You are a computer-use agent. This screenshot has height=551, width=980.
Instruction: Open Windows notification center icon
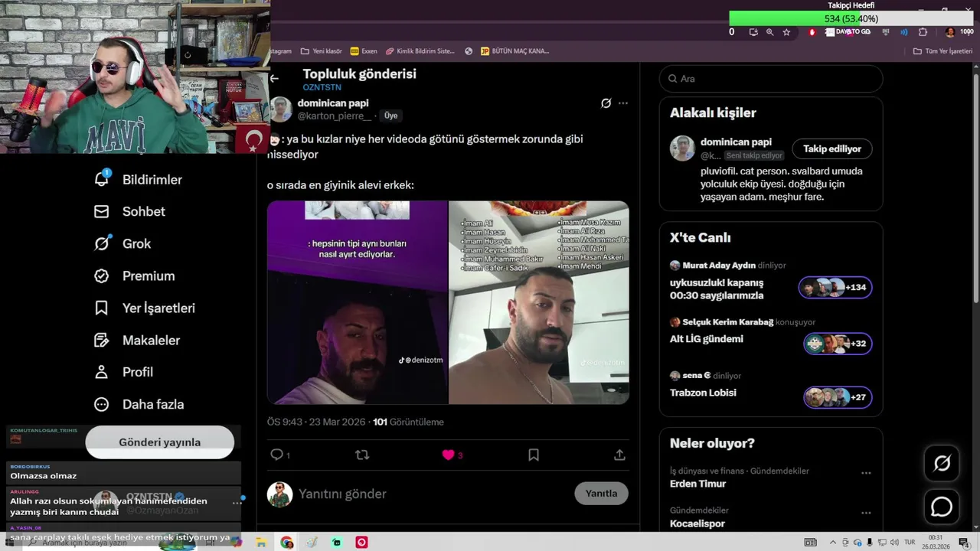(963, 543)
